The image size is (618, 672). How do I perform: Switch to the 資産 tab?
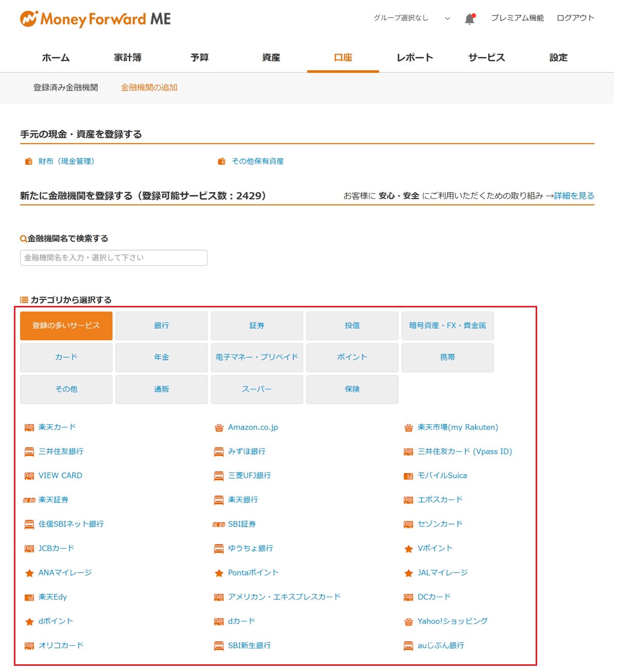coord(271,58)
